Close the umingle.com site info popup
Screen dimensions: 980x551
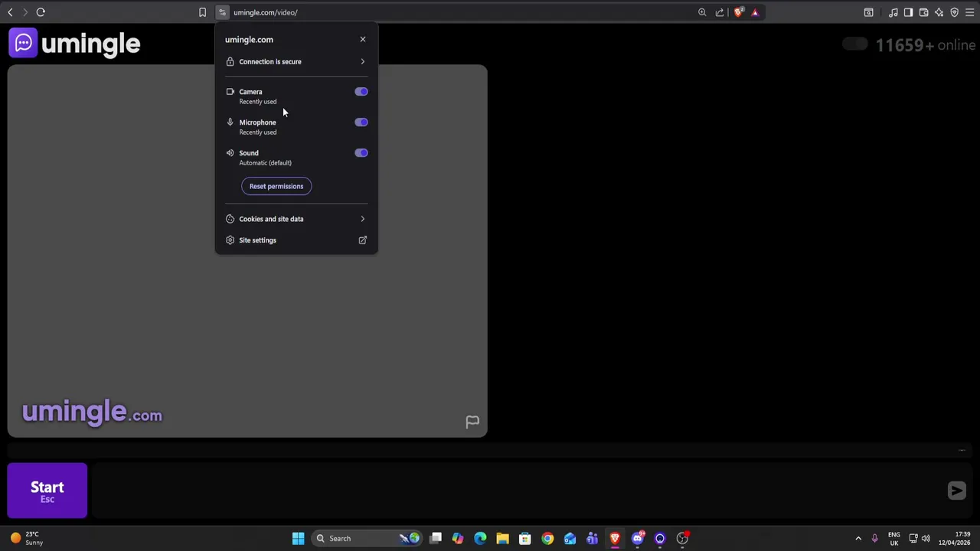363,39
